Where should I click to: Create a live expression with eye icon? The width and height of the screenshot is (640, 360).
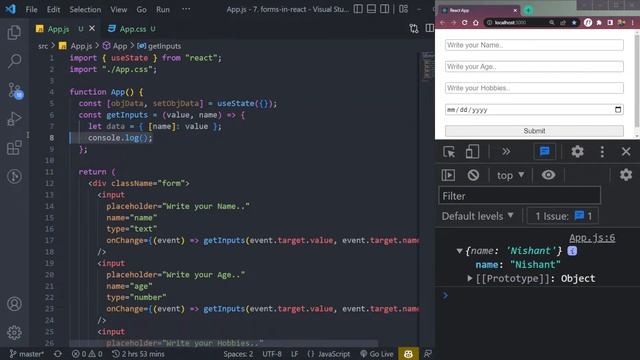[x=548, y=175]
